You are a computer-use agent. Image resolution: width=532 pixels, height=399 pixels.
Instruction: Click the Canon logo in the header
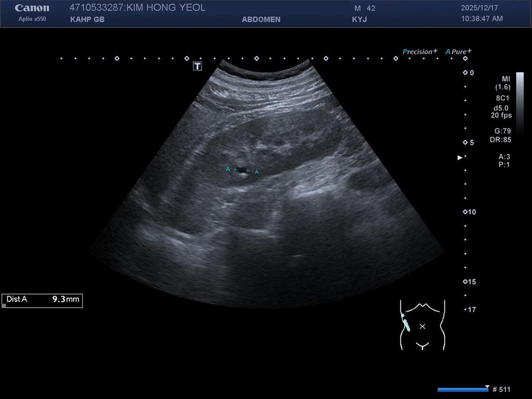pos(32,8)
